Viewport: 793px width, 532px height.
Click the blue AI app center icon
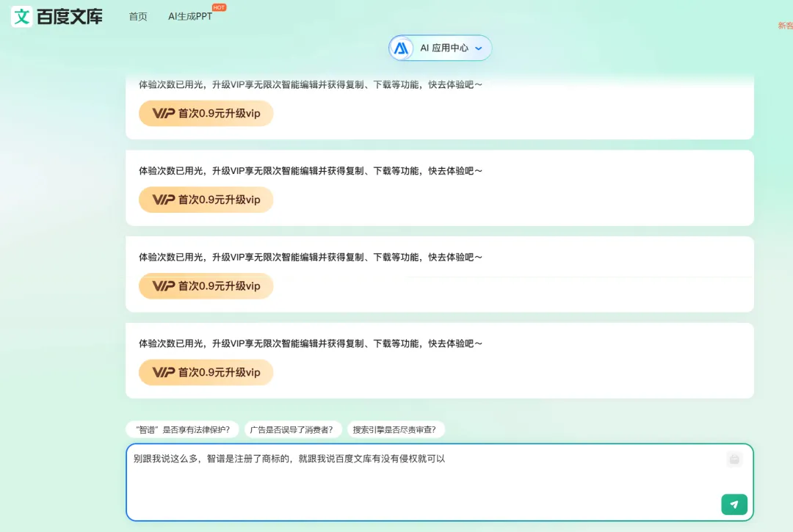(401, 48)
